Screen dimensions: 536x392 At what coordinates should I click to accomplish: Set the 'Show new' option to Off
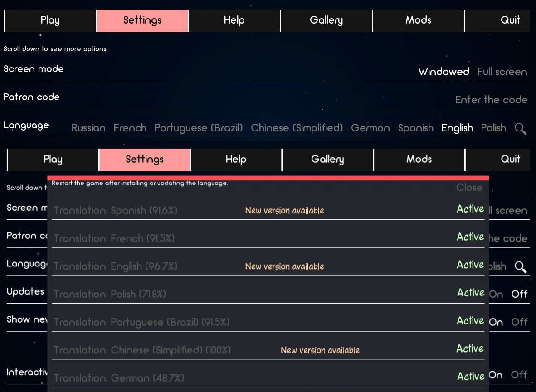519,322
